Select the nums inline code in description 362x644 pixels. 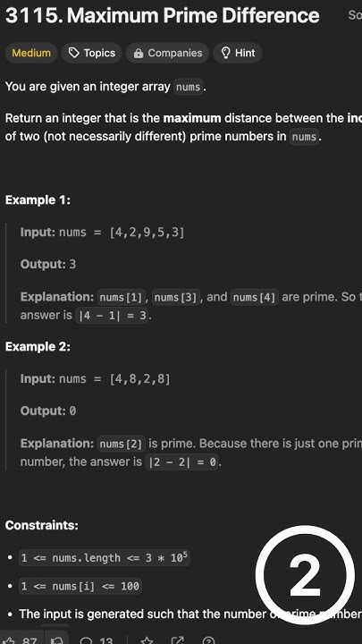(188, 87)
